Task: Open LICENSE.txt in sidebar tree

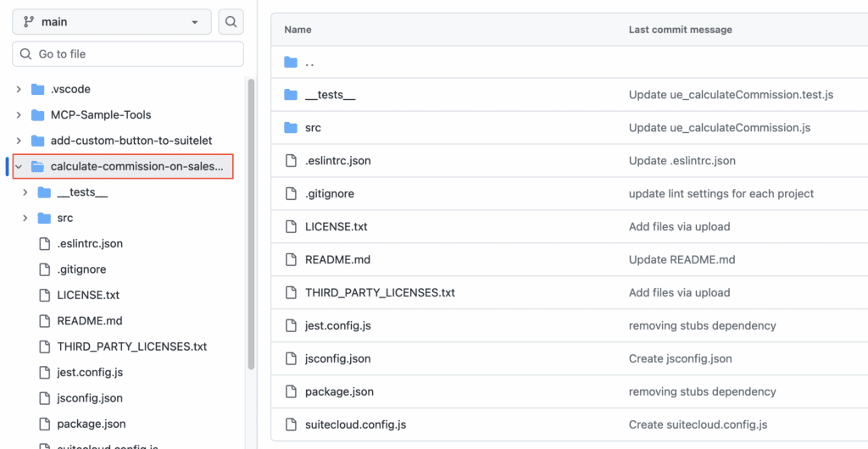Action: pyautogui.click(x=88, y=295)
